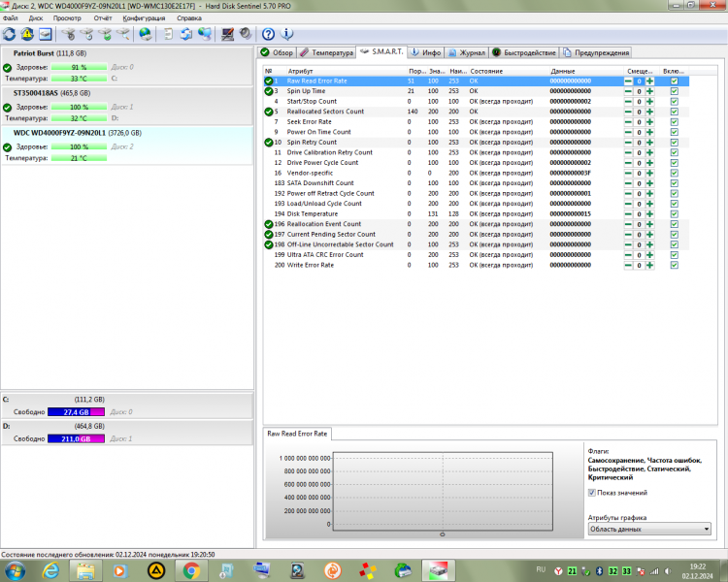Click green status icon of Raw Read Error Rate
This screenshot has height=582, width=728.
point(268,81)
